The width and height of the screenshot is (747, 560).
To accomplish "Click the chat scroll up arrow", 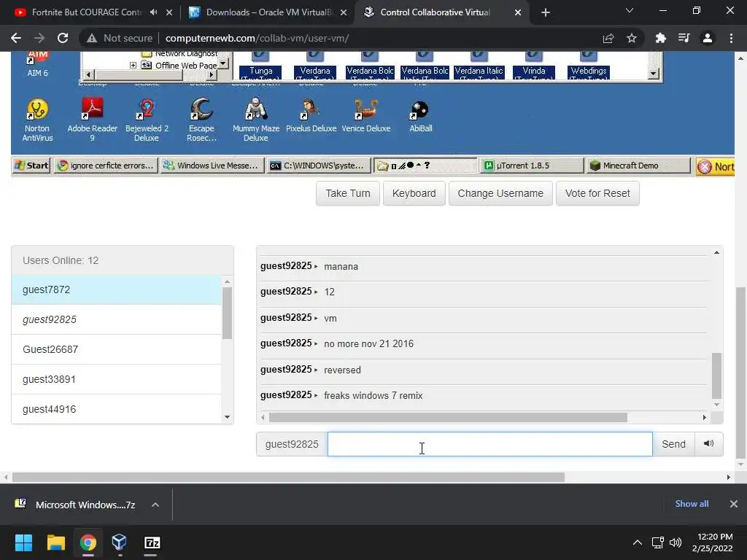I will tap(716, 252).
